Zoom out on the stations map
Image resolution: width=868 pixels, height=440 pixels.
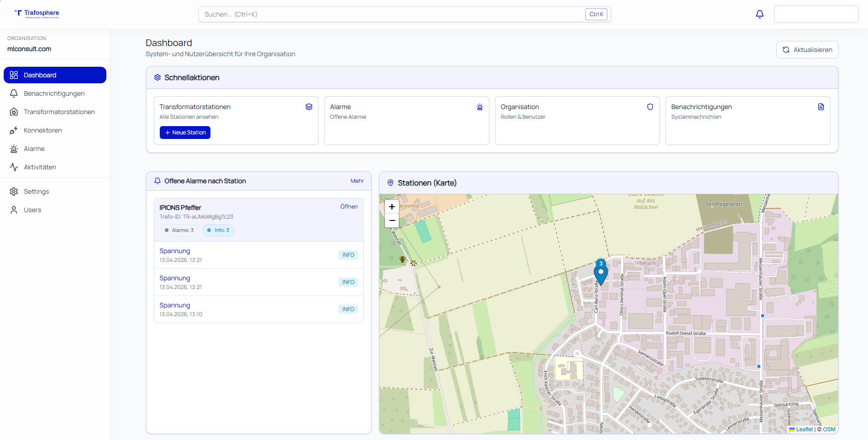pyautogui.click(x=392, y=220)
